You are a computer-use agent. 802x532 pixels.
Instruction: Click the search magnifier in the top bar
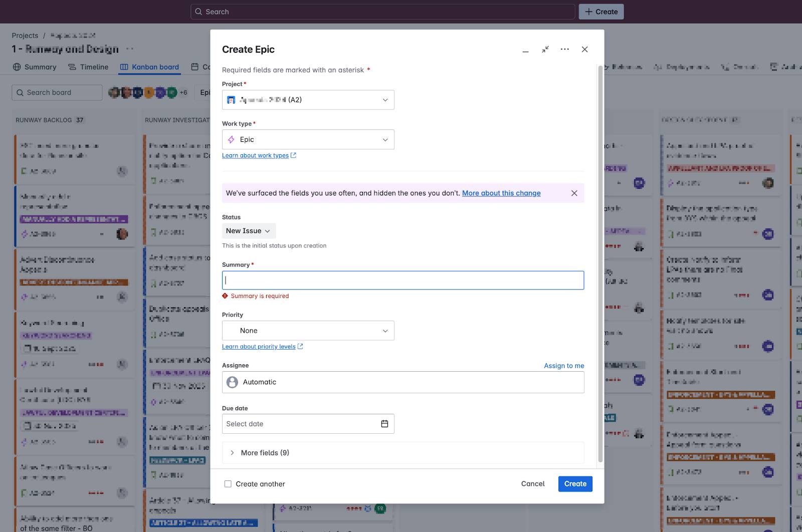pos(199,11)
